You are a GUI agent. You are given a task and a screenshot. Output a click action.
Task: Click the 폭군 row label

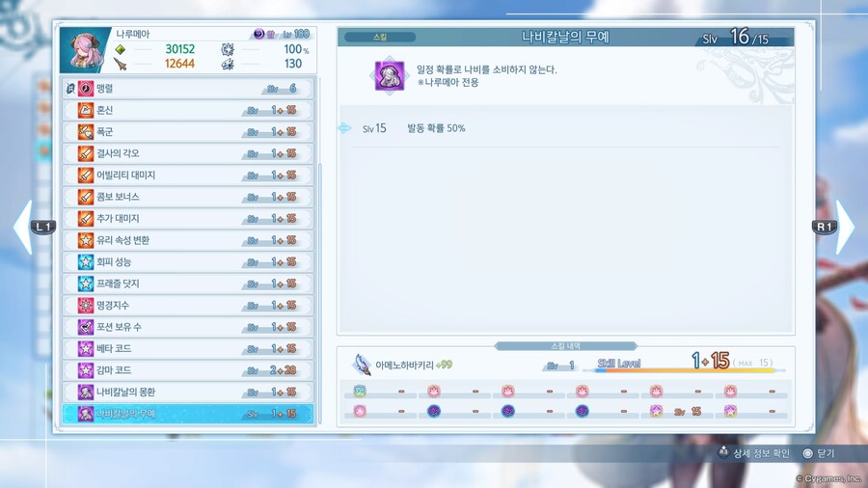pos(104,132)
